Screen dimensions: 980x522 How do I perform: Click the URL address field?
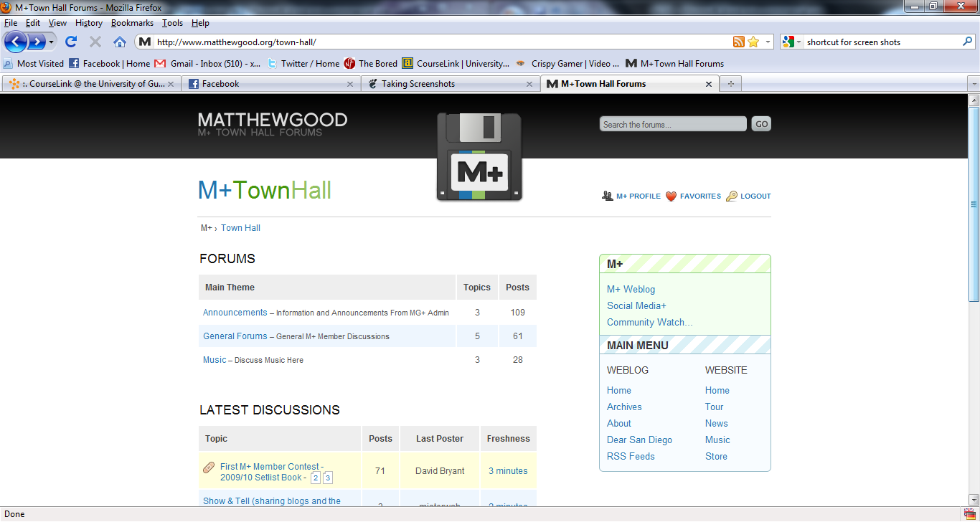[x=443, y=42]
